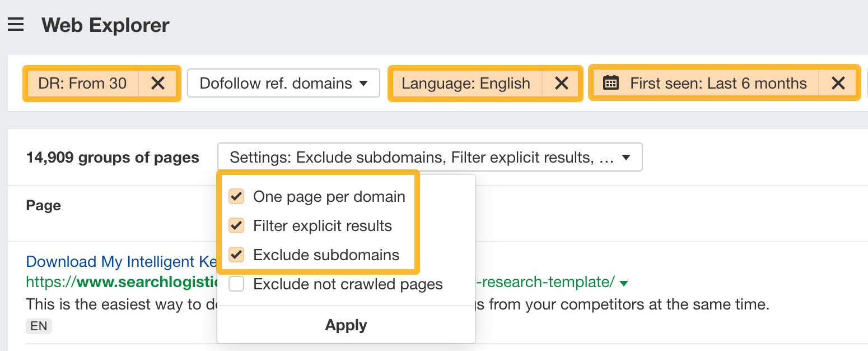Uncheck One page per domain
Screen dimensions: 868x351
(236, 196)
